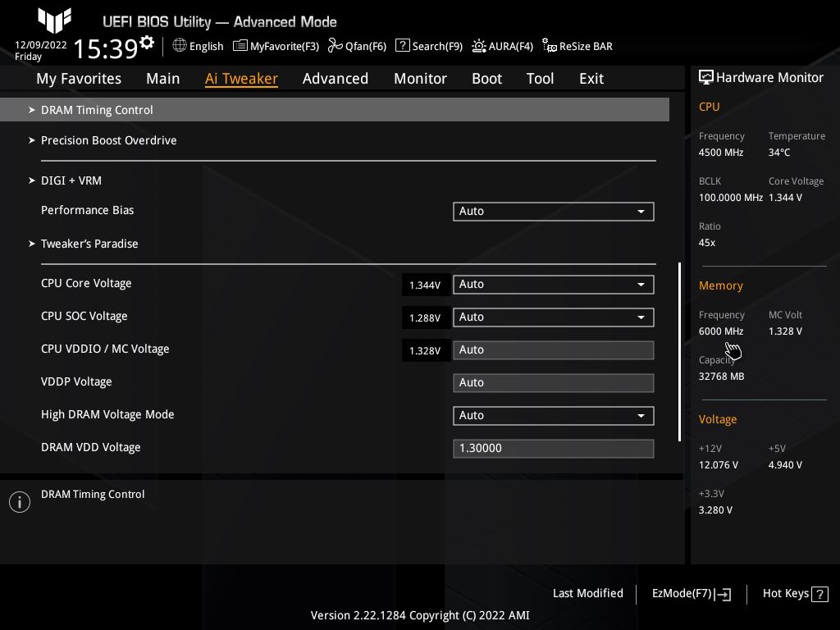Click CPU SOC Voltage 1.288V readout
840x630 pixels.
pyautogui.click(x=425, y=317)
